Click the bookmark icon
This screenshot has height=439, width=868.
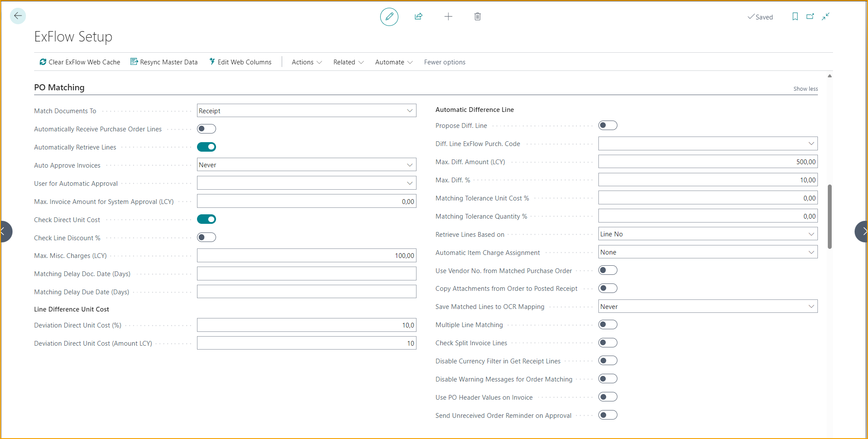[795, 16]
